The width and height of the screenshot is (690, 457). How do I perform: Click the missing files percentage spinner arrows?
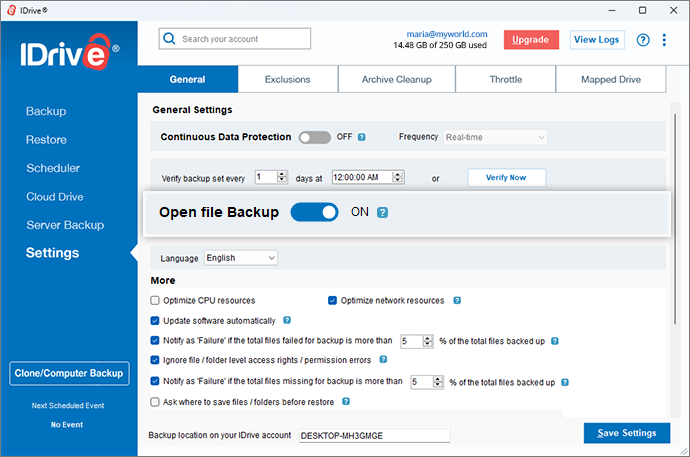[438, 382]
